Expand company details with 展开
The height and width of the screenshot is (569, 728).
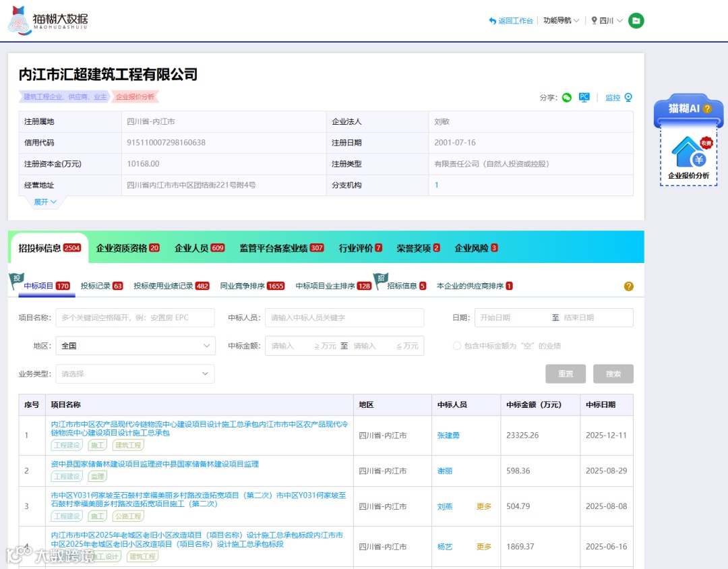click(x=45, y=202)
